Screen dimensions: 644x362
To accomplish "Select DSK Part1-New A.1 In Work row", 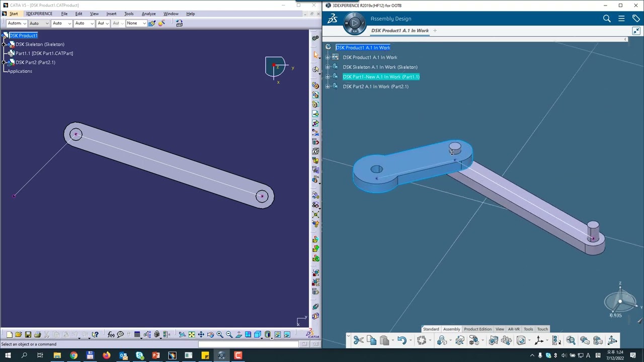I will pyautogui.click(x=381, y=77).
